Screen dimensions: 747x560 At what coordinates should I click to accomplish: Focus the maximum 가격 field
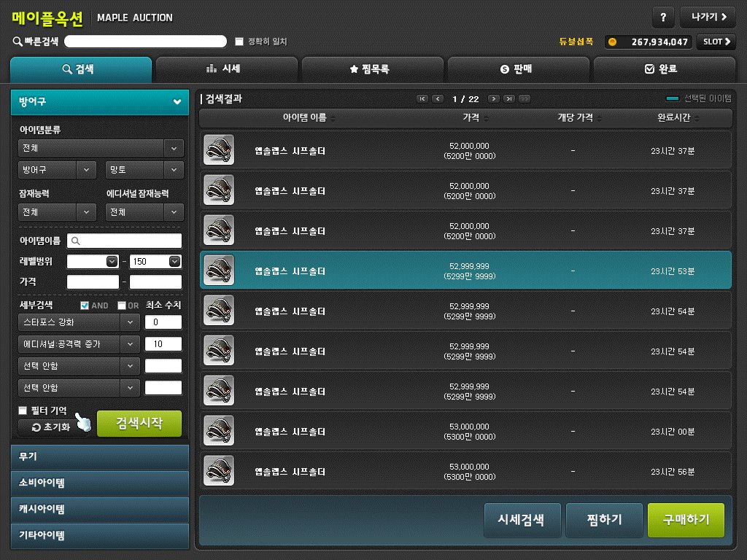[x=156, y=282]
